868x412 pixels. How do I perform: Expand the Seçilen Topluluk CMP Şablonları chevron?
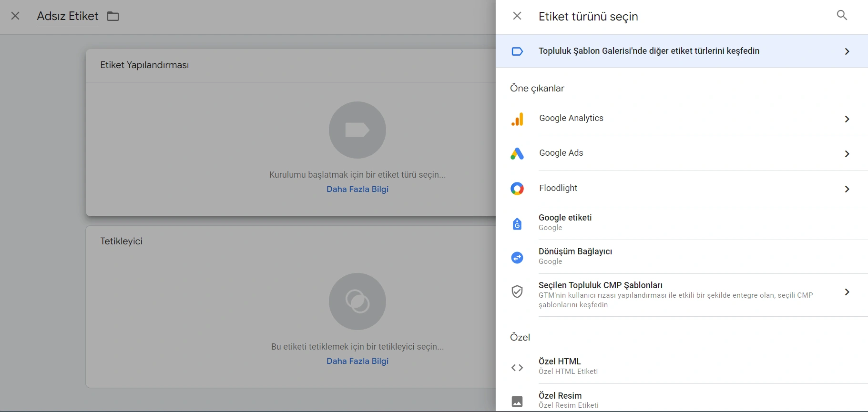click(847, 292)
